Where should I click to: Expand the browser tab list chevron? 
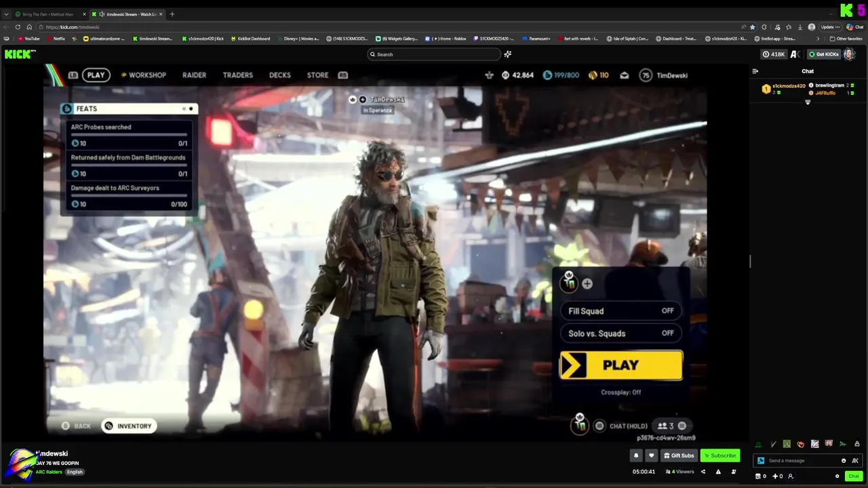(x=6, y=14)
